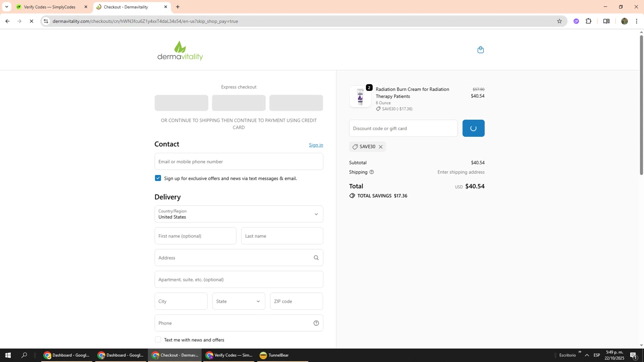The height and width of the screenshot is (362, 644).
Task: View site information icon in address bar
Action: pyautogui.click(x=46, y=21)
